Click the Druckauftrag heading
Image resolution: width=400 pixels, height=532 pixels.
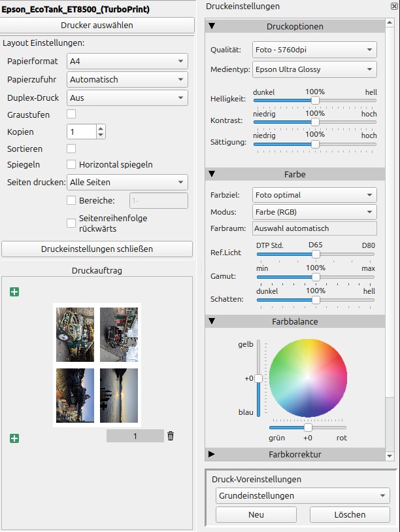click(x=97, y=270)
